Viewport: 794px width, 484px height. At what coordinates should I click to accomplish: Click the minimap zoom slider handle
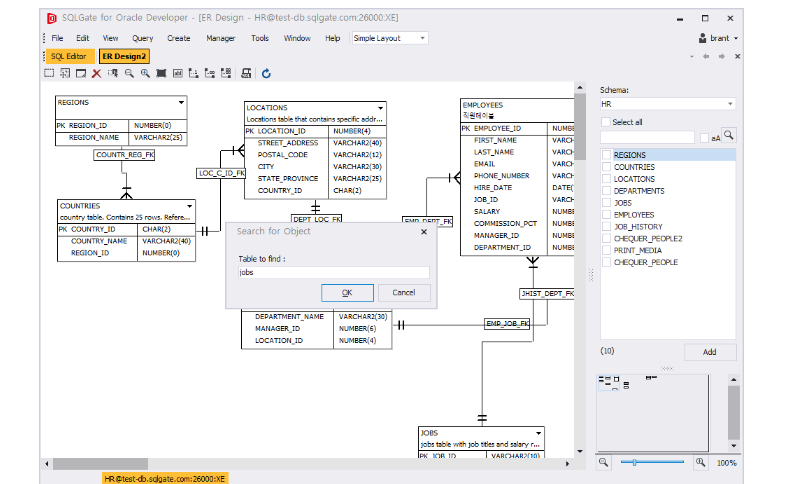click(634, 462)
